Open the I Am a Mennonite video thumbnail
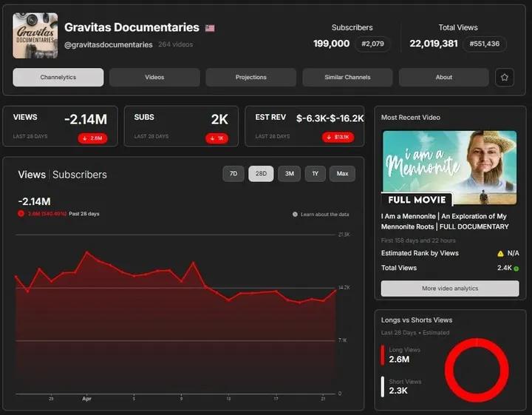The height and width of the screenshot is (415, 532). click(x=449, y=168)
